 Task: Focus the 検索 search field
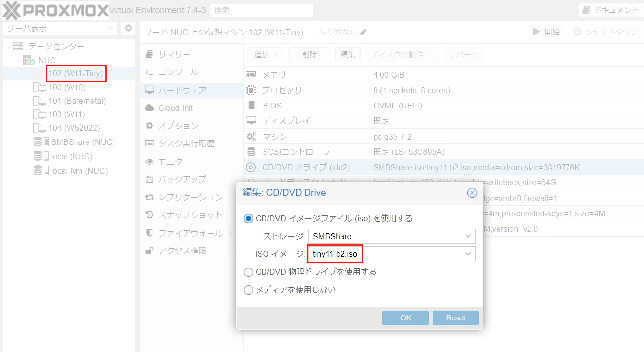pyautogui.click(x=262, y=10)
